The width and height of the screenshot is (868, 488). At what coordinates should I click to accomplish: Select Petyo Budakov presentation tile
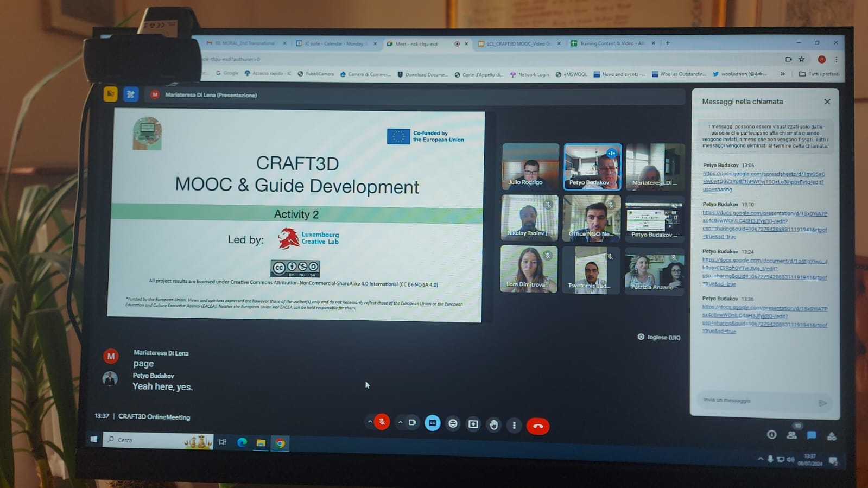tap(654, 219)
